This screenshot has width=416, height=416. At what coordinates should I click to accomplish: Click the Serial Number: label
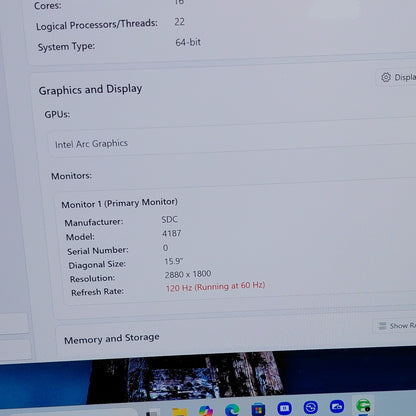click(x=98, y=251)
